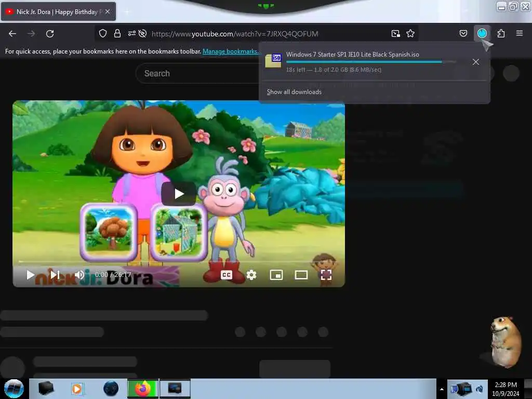Open the extensions puzzle icon
This screenshot has width=532, height=399.
[501, 33]
